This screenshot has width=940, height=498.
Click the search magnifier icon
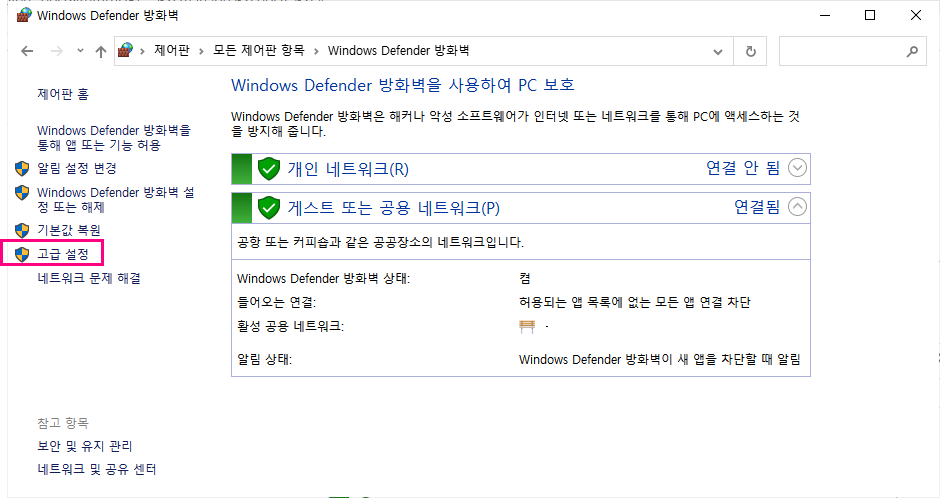click(x=912, y=52)
